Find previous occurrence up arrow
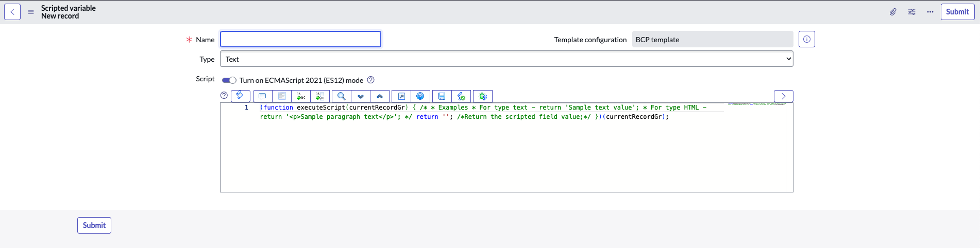Image resolution: width=980 pixels, height=248 pixels. [380, 96]
